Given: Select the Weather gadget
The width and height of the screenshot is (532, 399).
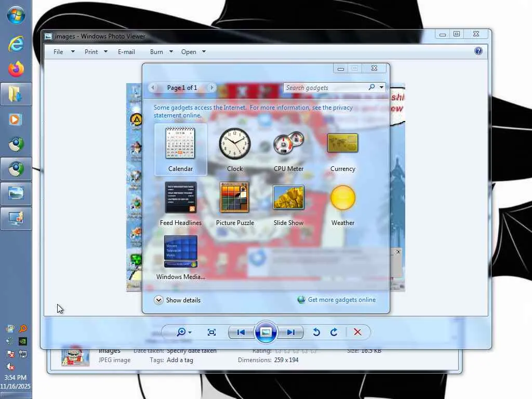Looking at the screenshot, I should (343, 204).
